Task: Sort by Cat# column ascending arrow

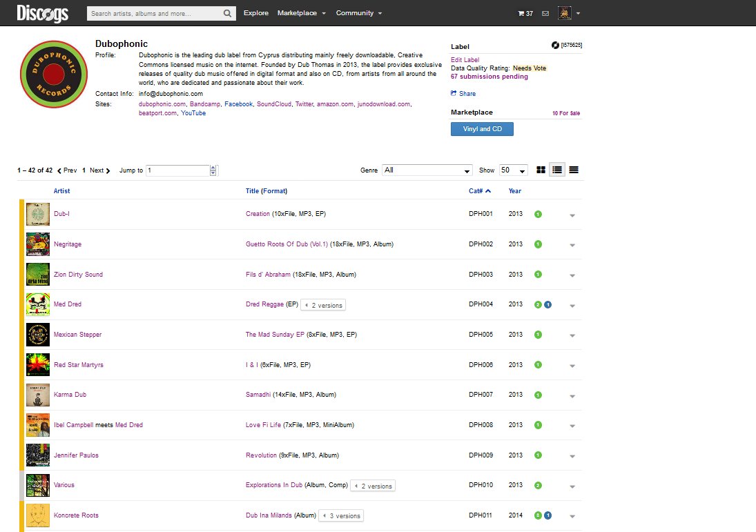Action: tap(488, 191)
